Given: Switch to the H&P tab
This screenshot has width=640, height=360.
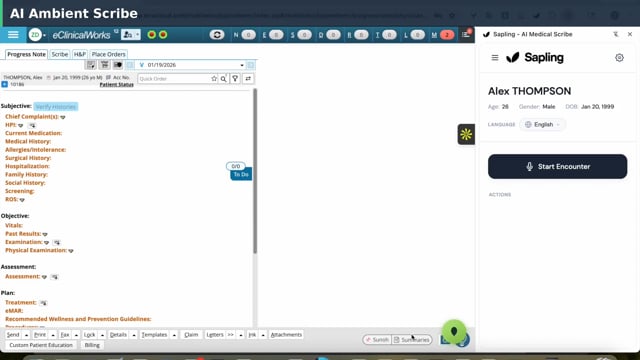Looking at the screenshot, I should pos(80,54).
